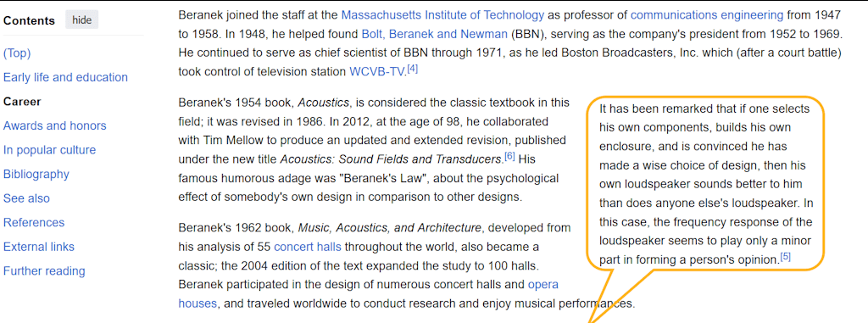
Task: Go to References section
Action: tap(34, 223)
